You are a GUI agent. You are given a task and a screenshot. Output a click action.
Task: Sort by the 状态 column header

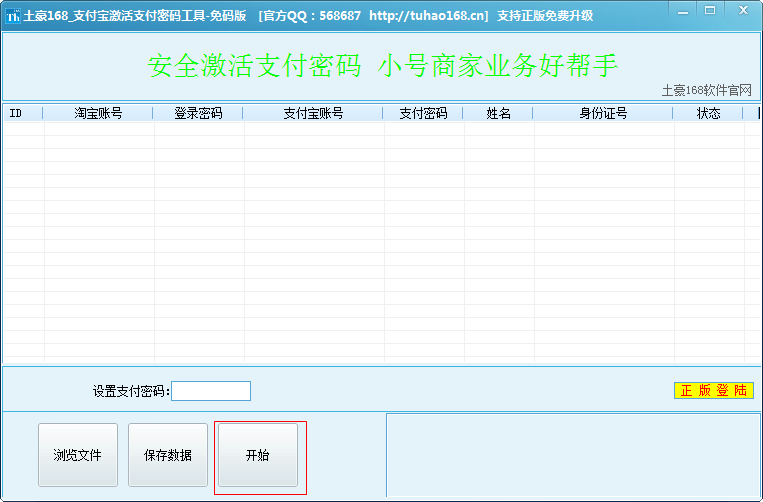(708, 113)
